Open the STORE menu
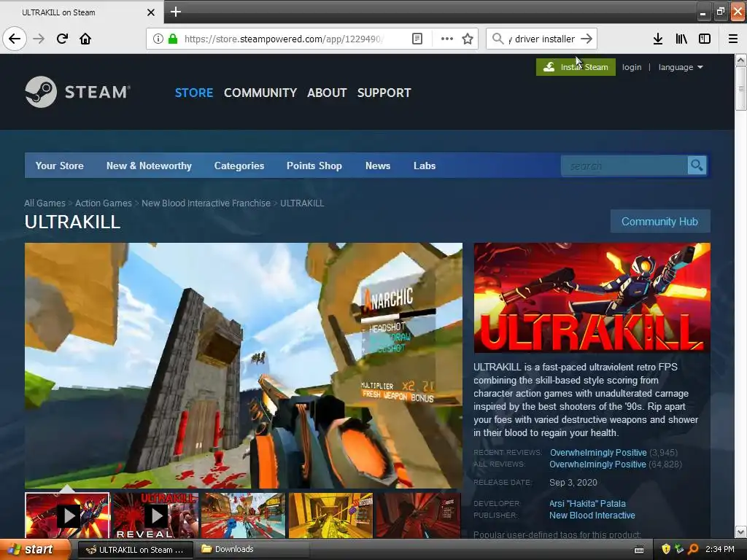The height and width of the screenshot is (560, 747). click(x=194, y=93)
